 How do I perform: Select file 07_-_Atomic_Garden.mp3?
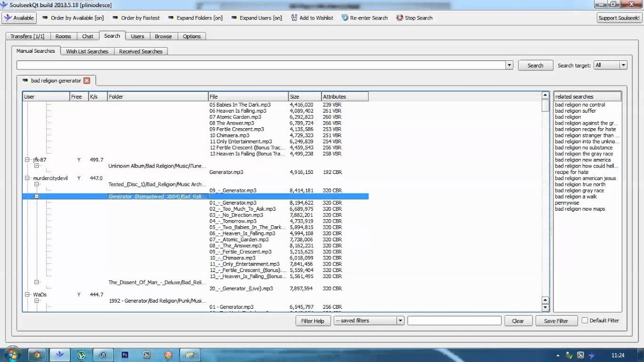[x=239, y=239]
